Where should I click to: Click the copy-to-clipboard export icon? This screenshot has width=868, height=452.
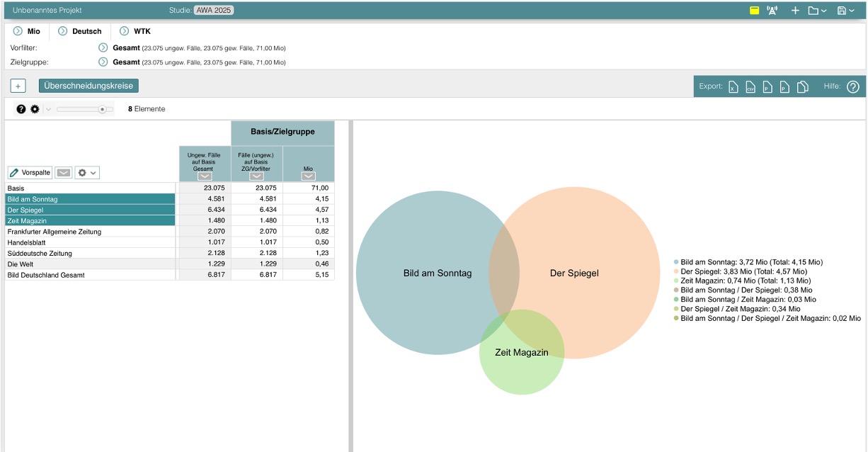point(803,87)
